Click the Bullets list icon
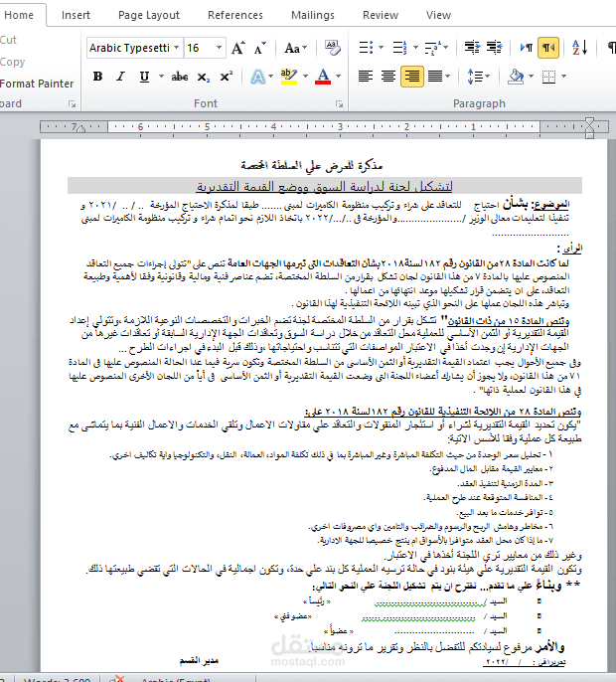The image size is (616, 682). [x=366, y=48]
